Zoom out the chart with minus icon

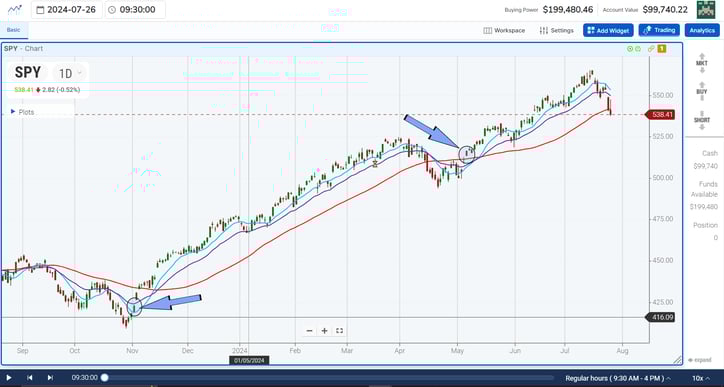[309, 331]
